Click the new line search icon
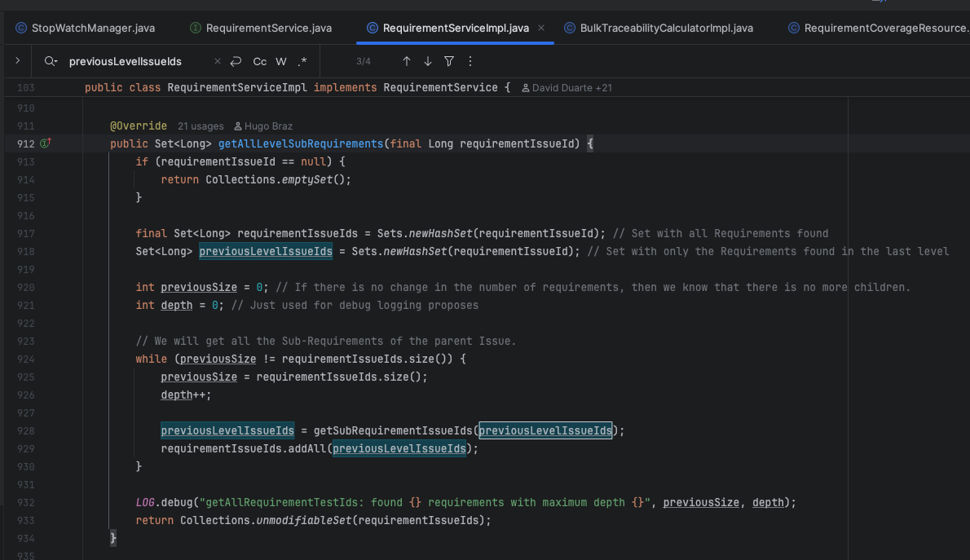The height and width of the screenshot is (560, 970). click(x=236, y=61)
